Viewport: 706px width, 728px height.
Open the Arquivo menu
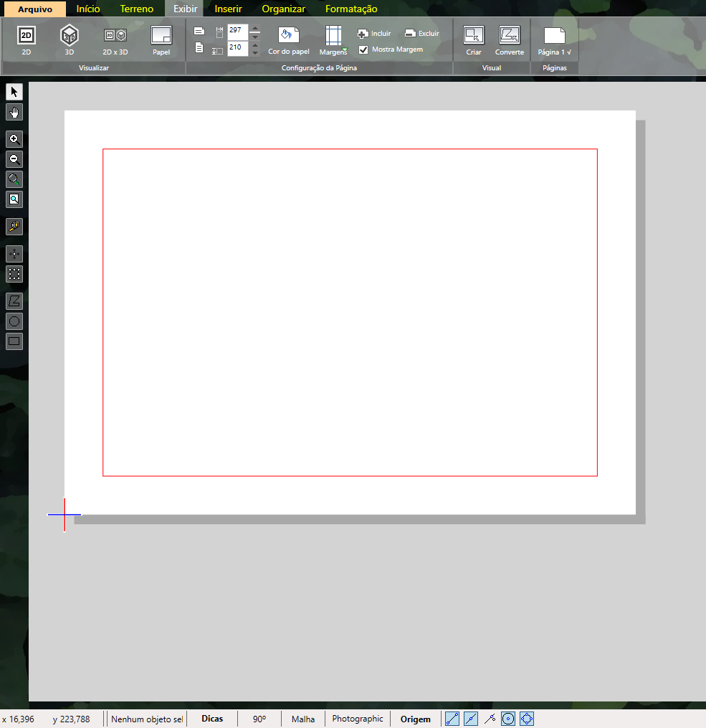(35, 9)
